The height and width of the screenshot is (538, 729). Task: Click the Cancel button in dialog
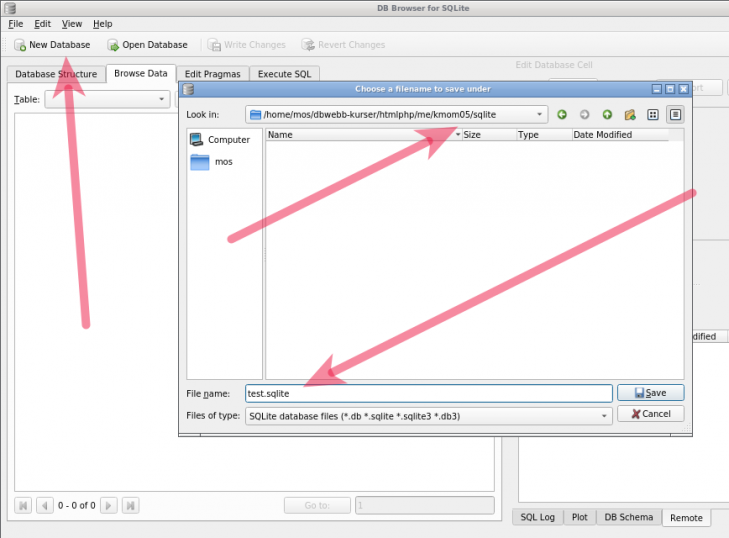tap(650, 414)
